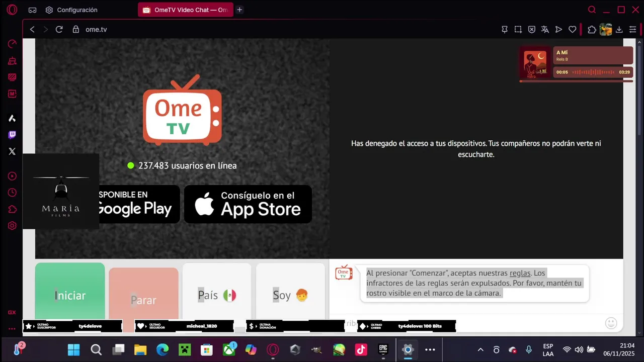
Task: Open the emoji smiley picker
Action: 611,323
